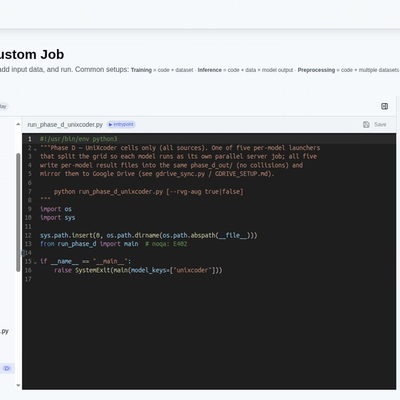This screenshot has width=400, height=400.
Task: Click the 'that split the grid' docstring line
Action: pyautogui.click(x=178, y=156)
